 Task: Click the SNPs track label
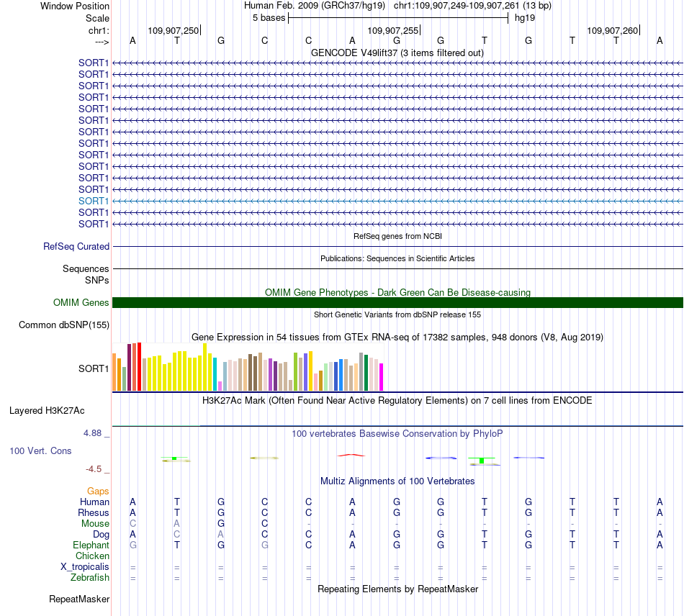(x=97, y=281)
